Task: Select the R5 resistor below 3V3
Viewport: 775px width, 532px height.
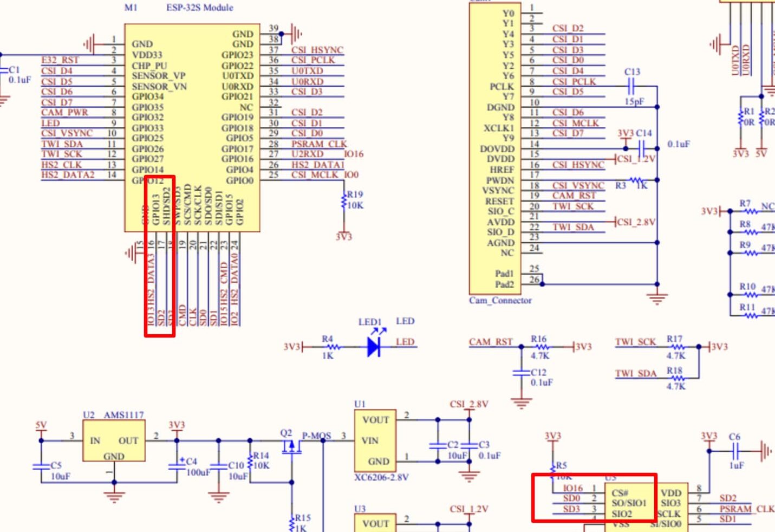Action: (x=552, y=471)
